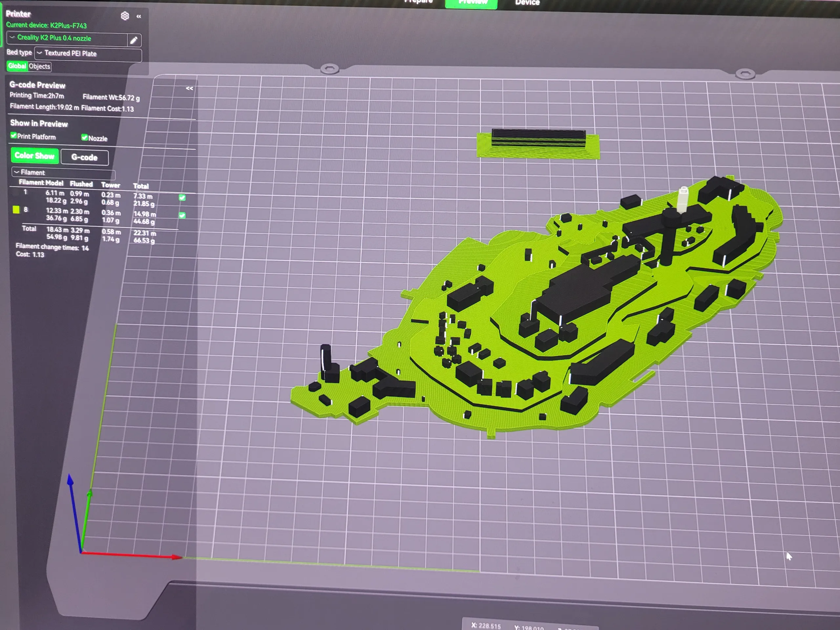Open the Printer settings gear icon

tap(125, 16)
